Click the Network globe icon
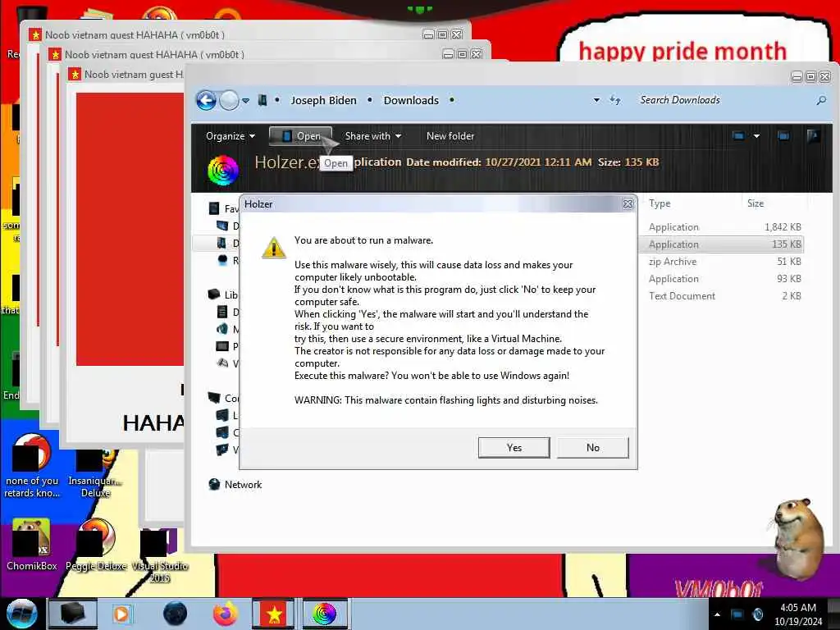The image size is (840, 630). 214,484
